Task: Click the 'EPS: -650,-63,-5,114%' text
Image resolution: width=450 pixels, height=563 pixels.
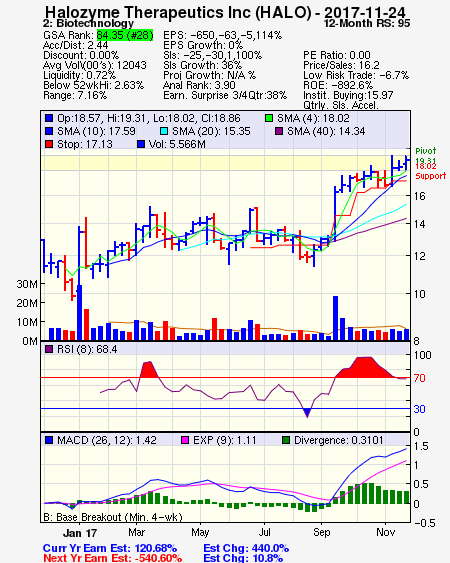Action: [223, 35]
